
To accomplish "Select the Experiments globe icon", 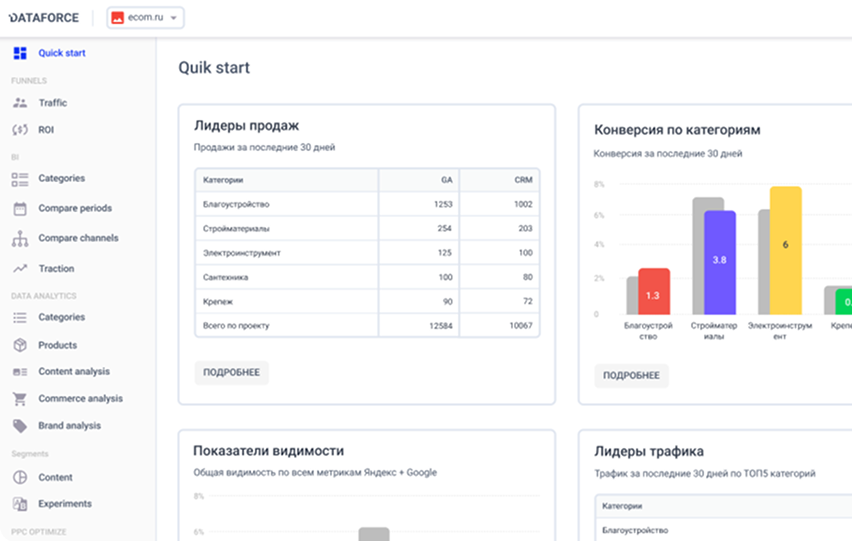I will click(x=20, y=504).
